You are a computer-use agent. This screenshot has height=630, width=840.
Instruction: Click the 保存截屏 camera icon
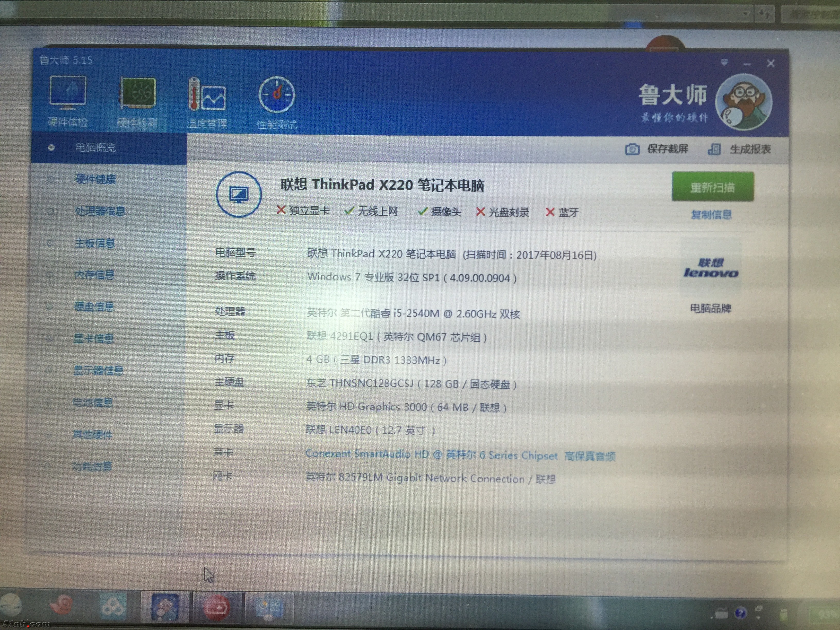pyautogui.click(x=632, y=149)
